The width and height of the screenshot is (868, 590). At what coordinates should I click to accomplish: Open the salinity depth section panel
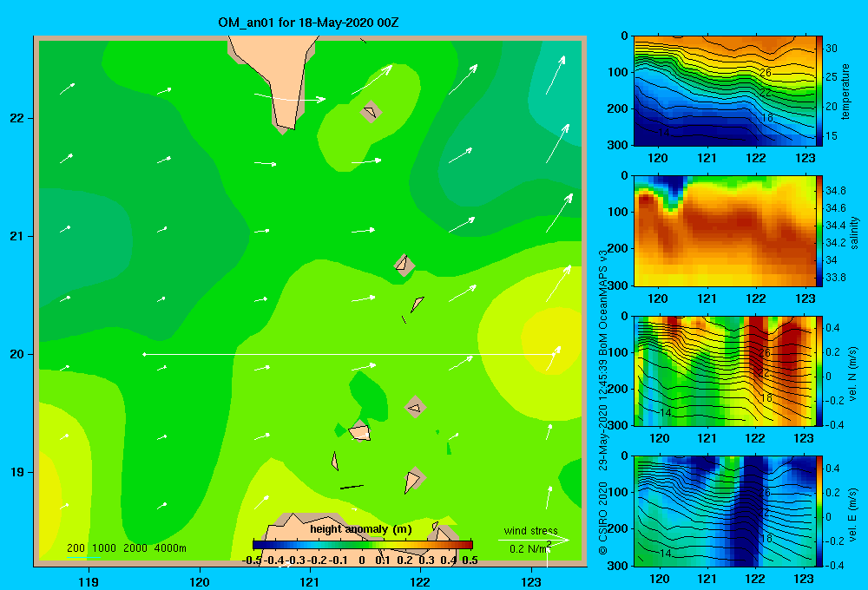point(725,231)
